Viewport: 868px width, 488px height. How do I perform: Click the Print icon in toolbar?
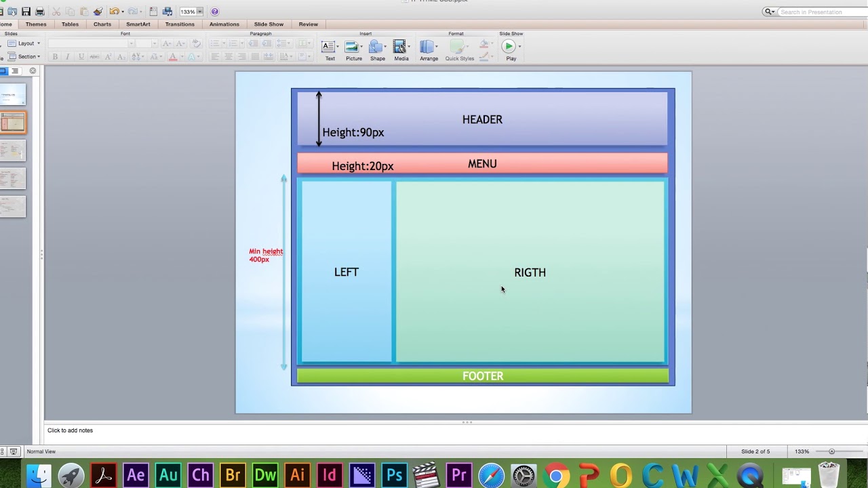(40, 12)
